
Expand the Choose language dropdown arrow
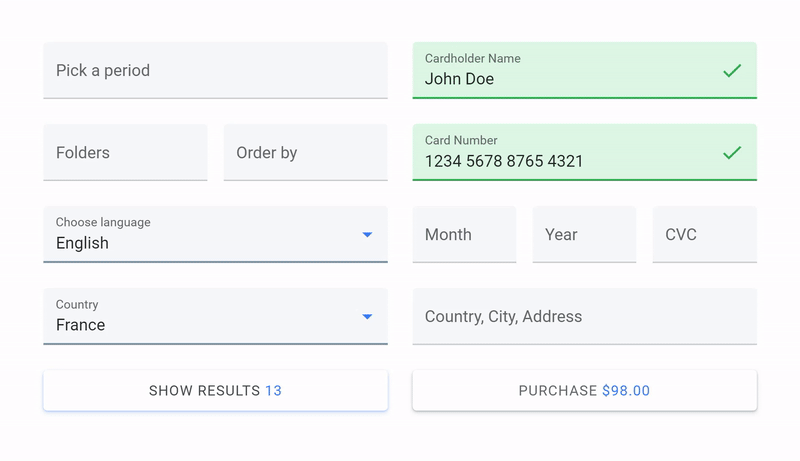(x=367, y=235)
